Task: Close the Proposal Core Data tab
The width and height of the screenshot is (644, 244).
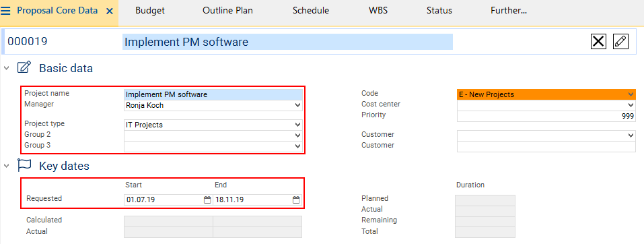Action: click(110, 11)
